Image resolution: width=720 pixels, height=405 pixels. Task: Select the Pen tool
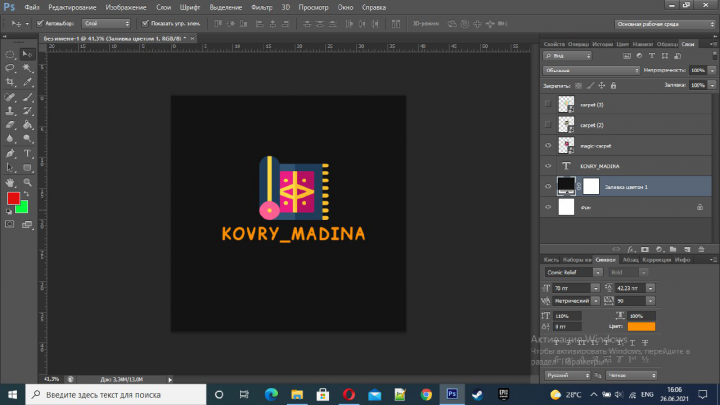(10, 153)
